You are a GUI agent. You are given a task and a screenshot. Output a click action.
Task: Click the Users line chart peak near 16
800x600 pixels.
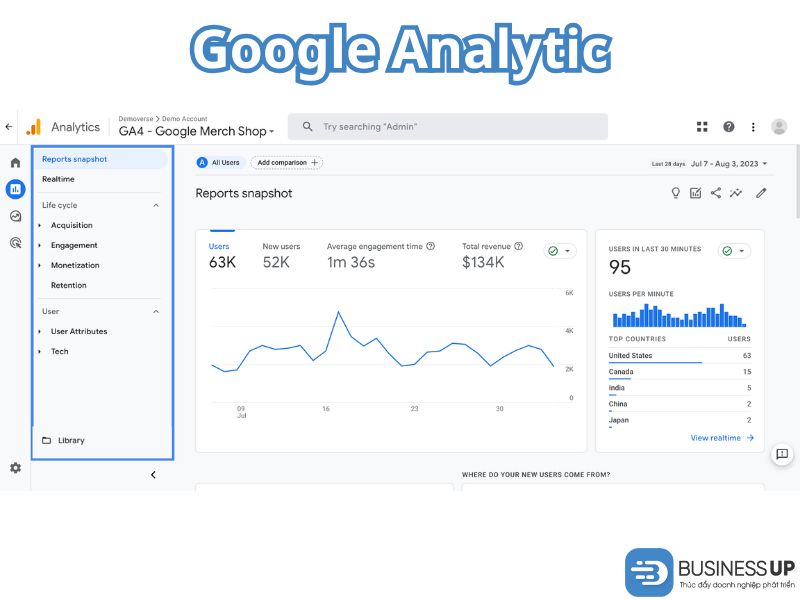click(338, 312)
